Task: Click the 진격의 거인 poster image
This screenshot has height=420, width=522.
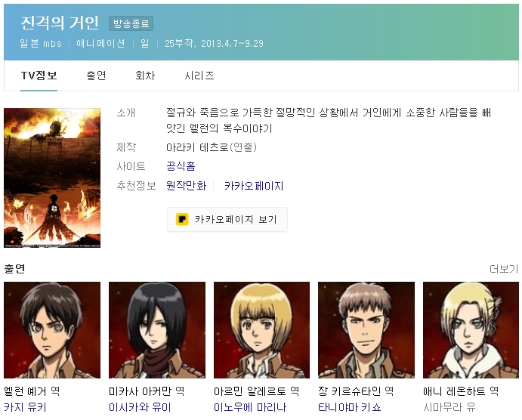Action: (x=52, y=178)
